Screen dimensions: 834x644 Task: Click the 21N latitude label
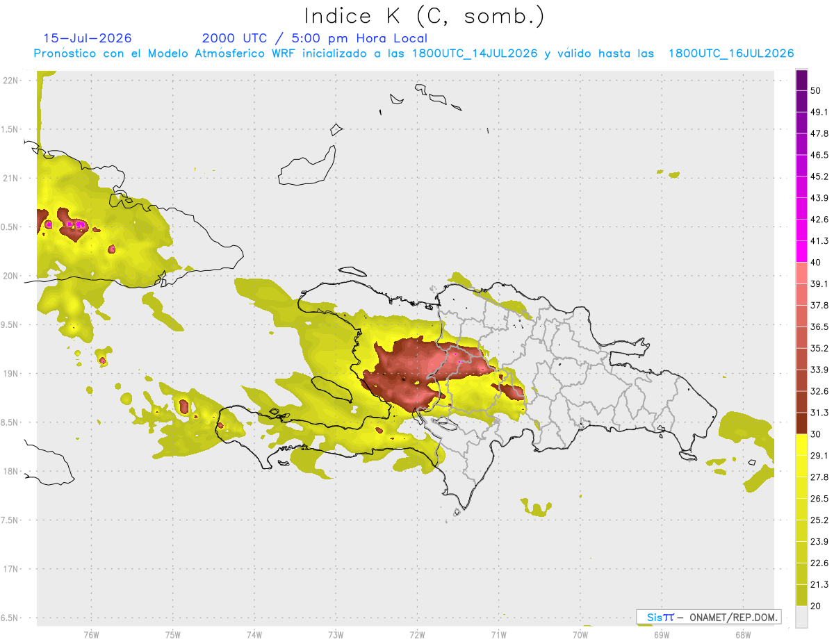coord(10,178)
